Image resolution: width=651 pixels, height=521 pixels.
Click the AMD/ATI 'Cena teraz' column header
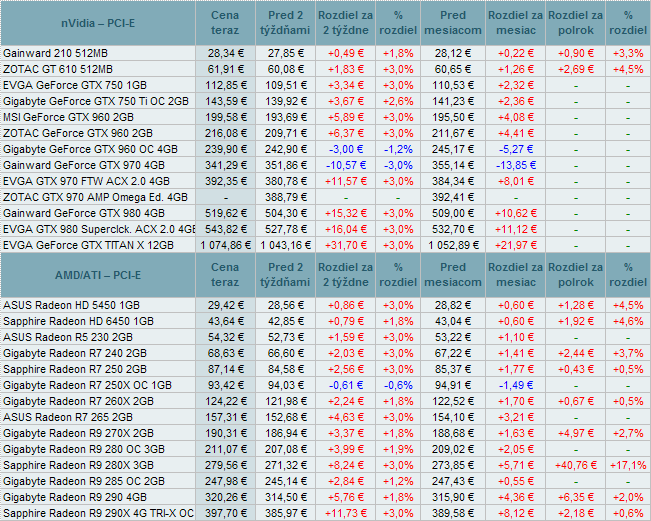click(225, 275)
